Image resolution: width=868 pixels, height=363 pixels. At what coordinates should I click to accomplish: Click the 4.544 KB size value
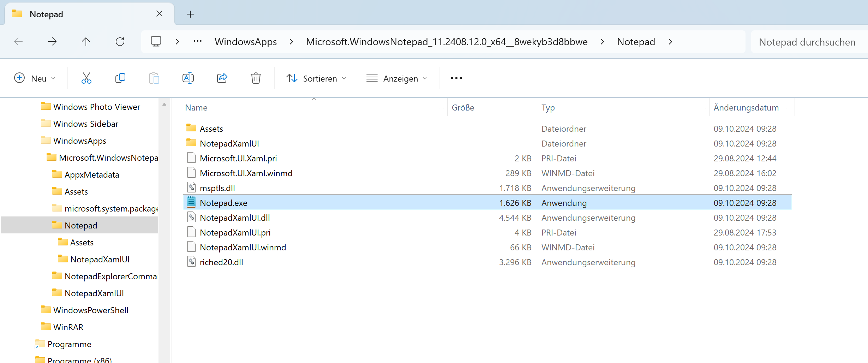coord(515,218)
